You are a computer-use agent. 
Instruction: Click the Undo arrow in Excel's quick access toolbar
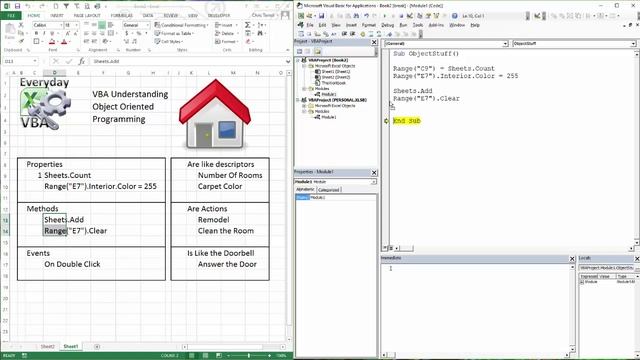[28, 6]
